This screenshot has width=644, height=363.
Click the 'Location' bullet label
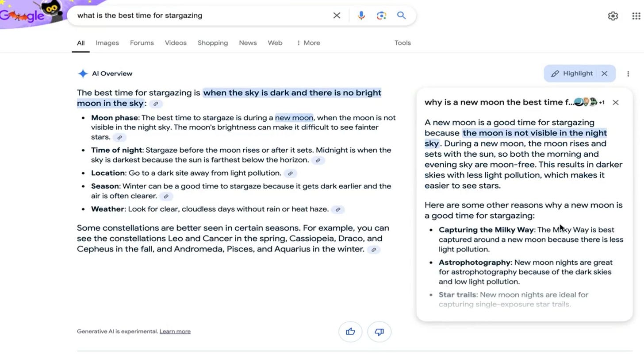coord(108,173)
